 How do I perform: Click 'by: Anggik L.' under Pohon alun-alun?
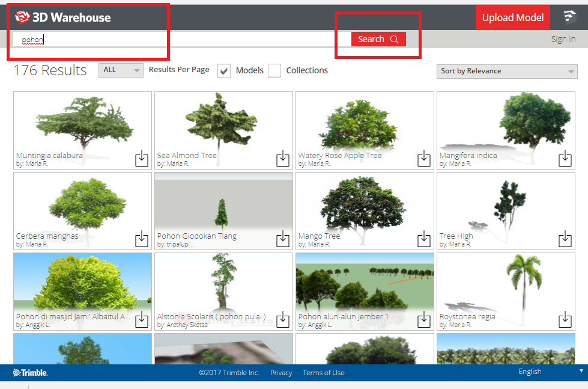[315, 325]
